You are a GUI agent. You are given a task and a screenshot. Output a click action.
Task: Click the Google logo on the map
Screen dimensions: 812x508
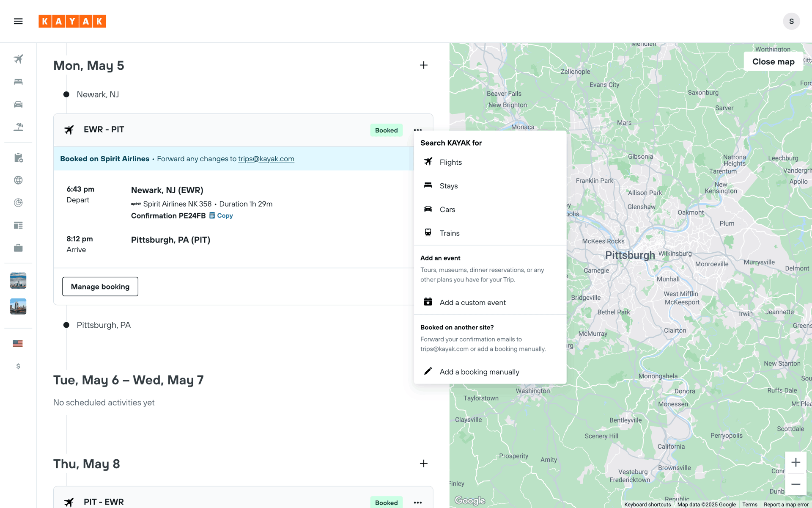click(x=470, y=500)
